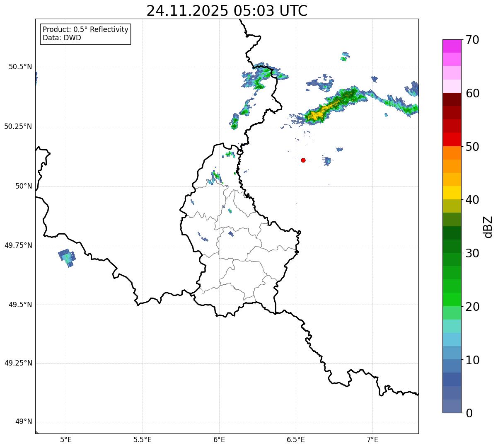Click the 0 value on the colorbar
The width and height of the screenshot is (498, 448).
click(x=469, y=413)
